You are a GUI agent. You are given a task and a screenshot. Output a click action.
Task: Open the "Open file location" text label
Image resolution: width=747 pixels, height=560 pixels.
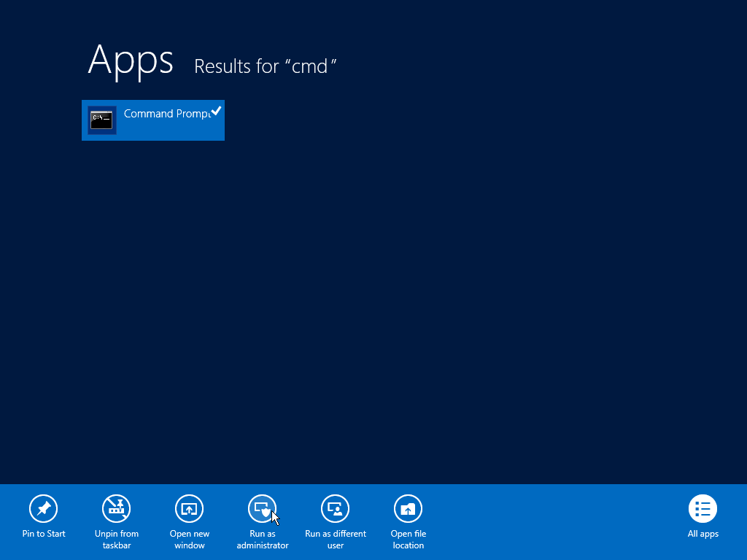coord(409,540)
